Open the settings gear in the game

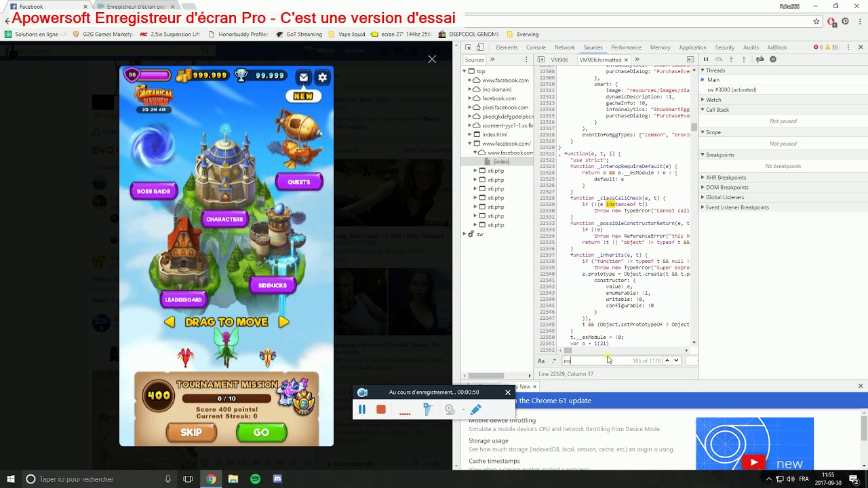click(x=323, y=77)
